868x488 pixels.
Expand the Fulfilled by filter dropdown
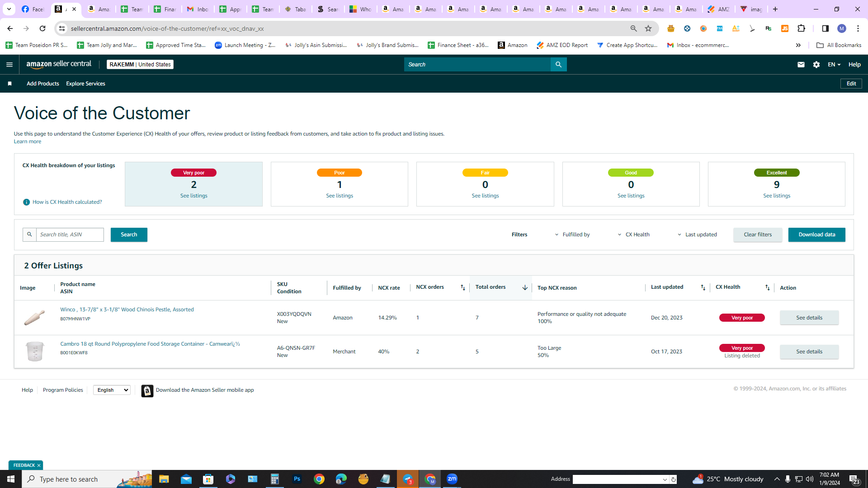572,235
